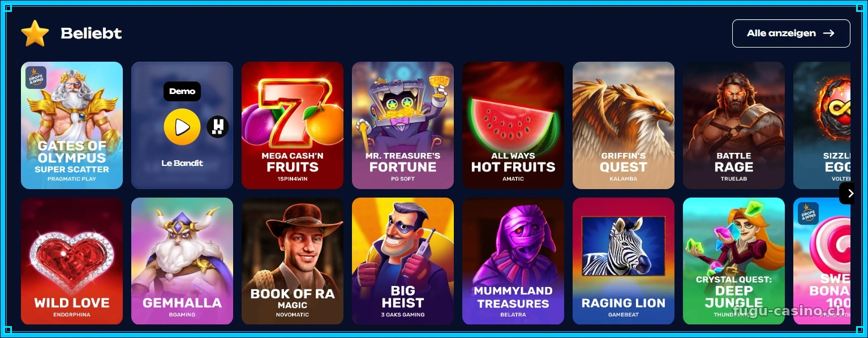Open the Wild Love heart tile
Screen dimensions: 868x338
point(72,261)
